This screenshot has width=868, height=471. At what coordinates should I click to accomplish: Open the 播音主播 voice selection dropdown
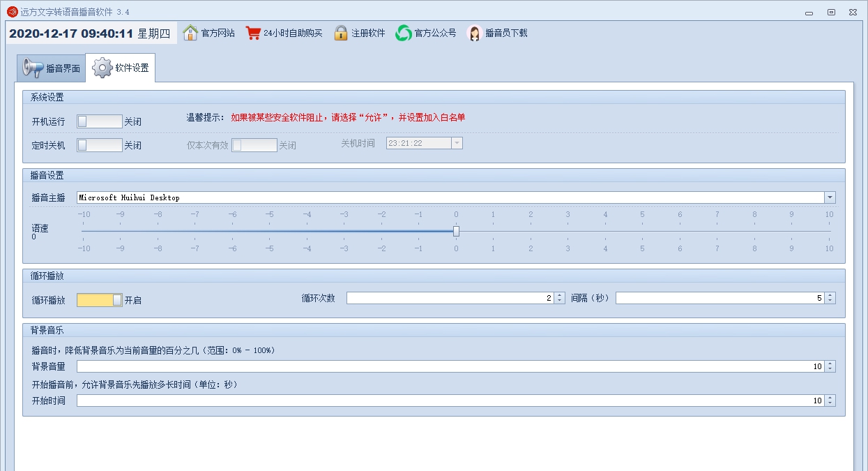point(828,197)
